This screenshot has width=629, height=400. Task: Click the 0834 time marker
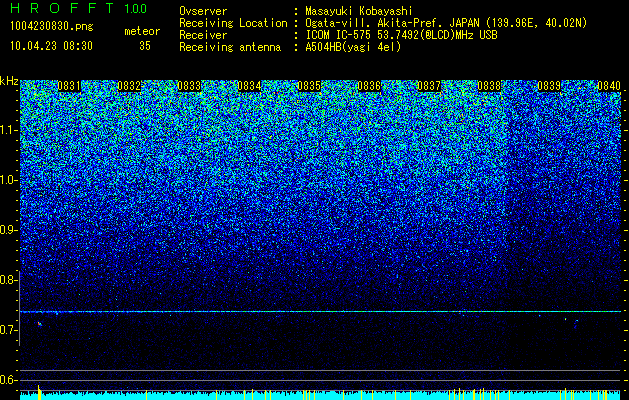(x=249, y=86)
